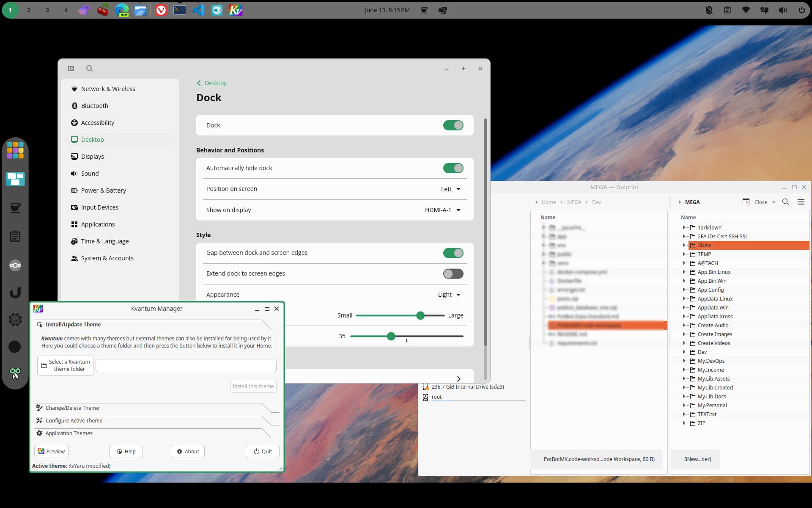Open Visual Studio Code from the top panel
Viewport: 812px width, 508px height.
198,10
